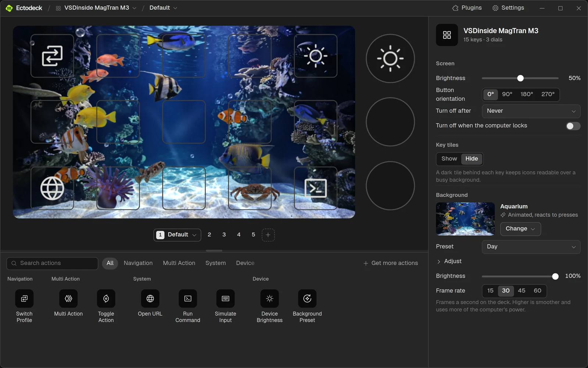The image size is (588, 368).
Task: Set button orientation to 180°
Action: (527, 94)
